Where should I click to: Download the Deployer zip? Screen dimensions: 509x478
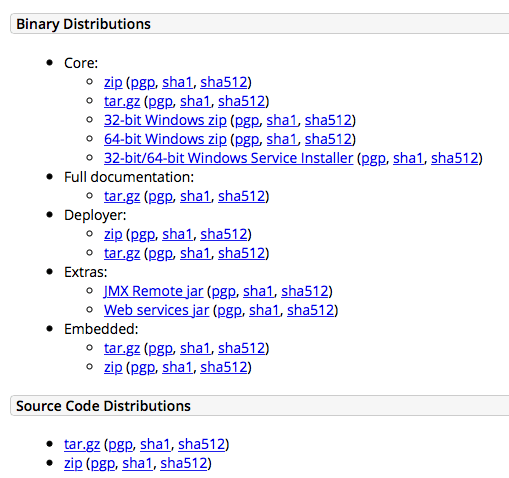click(x=113, y=234)
